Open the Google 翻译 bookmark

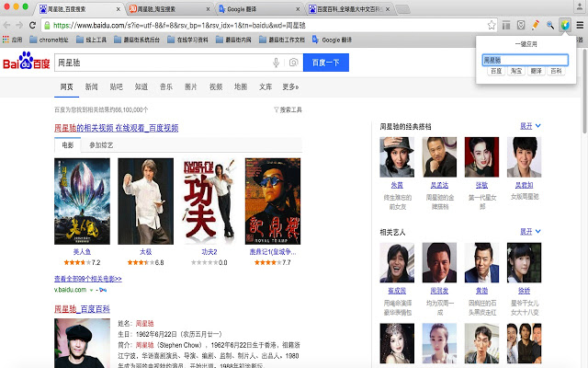[x=333, y=40]
